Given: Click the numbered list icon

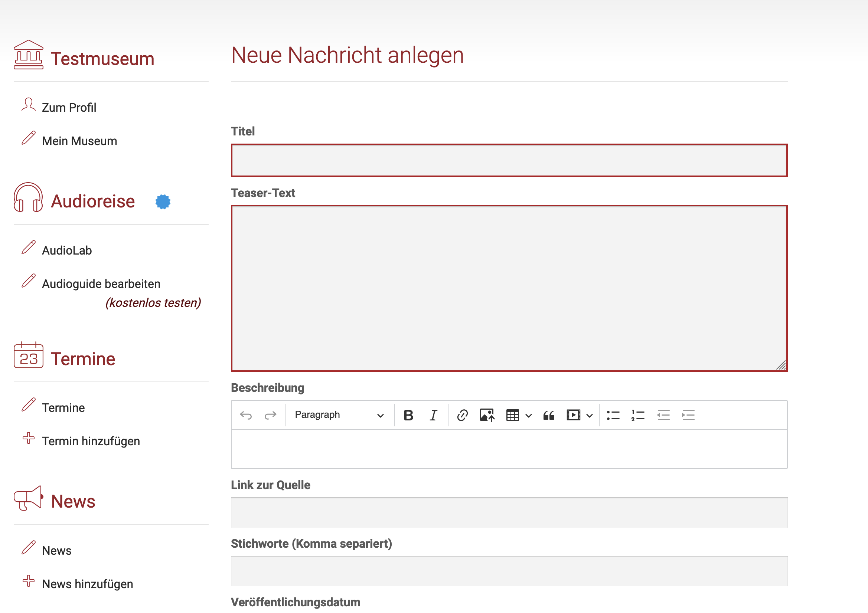Looking at the screenshot, I should point(637,415).
